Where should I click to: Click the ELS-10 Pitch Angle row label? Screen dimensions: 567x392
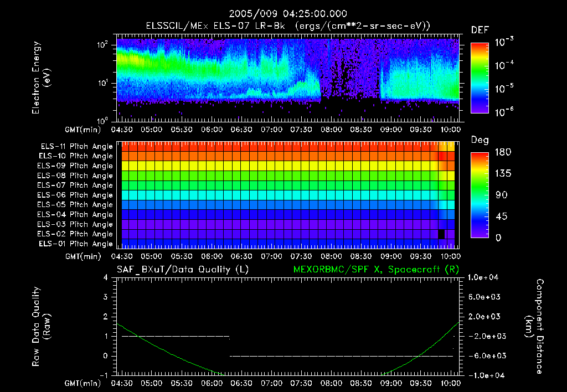(76, 156)
